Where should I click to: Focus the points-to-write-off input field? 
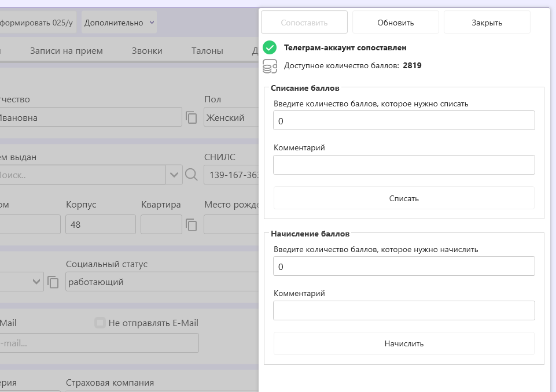(404, 120)
